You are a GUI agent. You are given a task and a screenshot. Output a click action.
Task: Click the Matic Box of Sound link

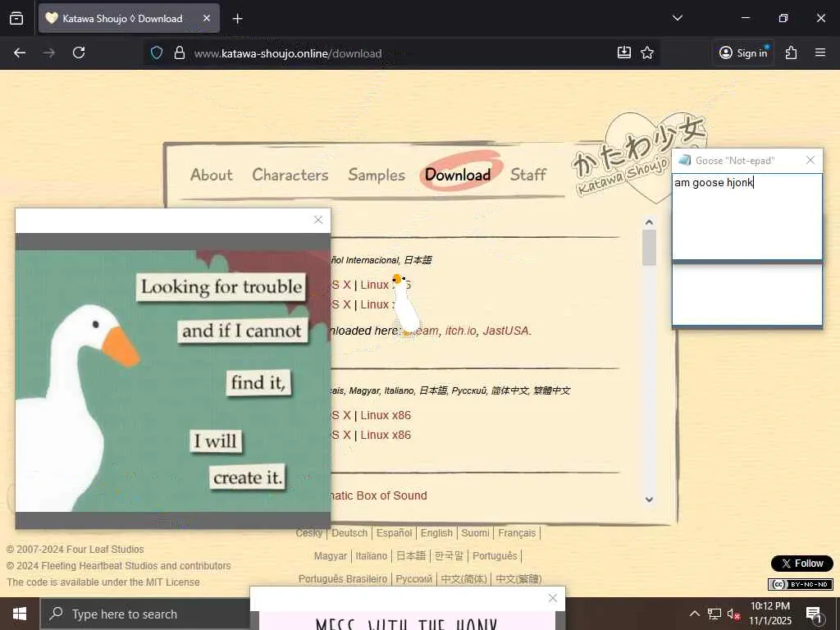click(378, 495)
